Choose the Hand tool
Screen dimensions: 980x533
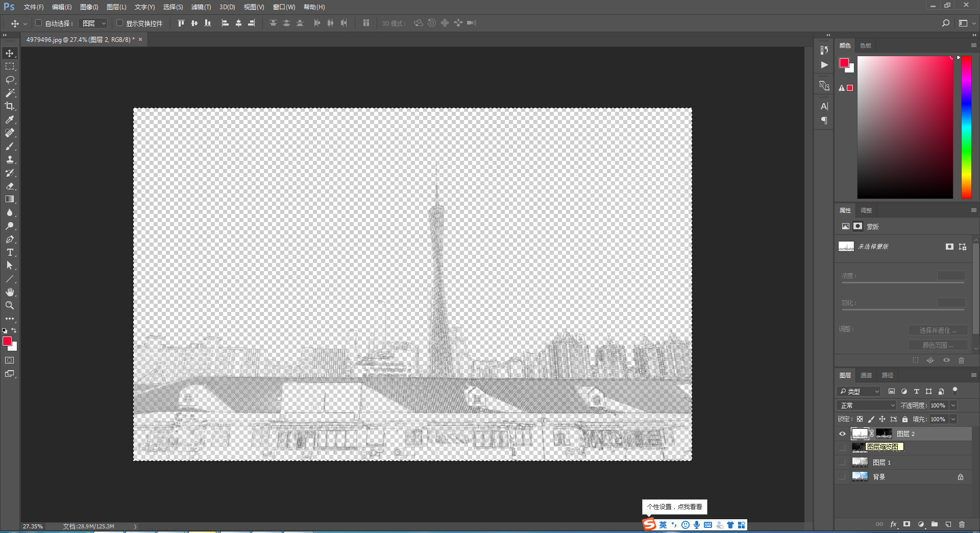point(10,292)
